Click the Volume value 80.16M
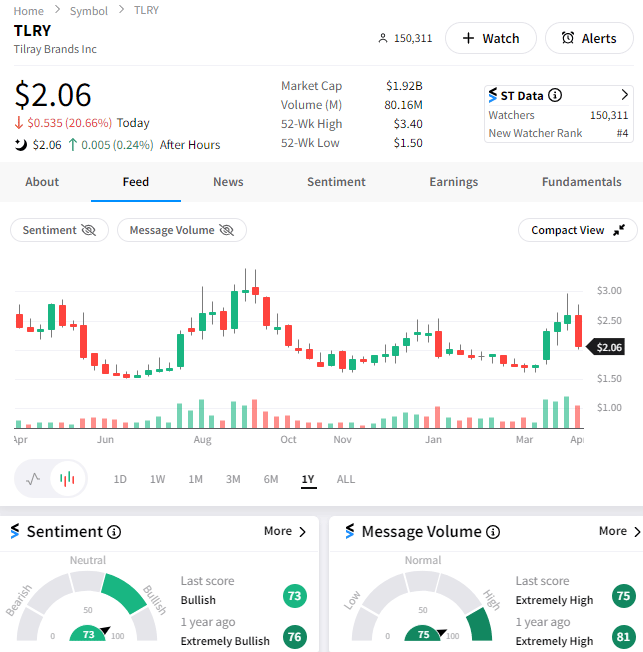The width and height of the screenshot is (643, 652). 403,105
